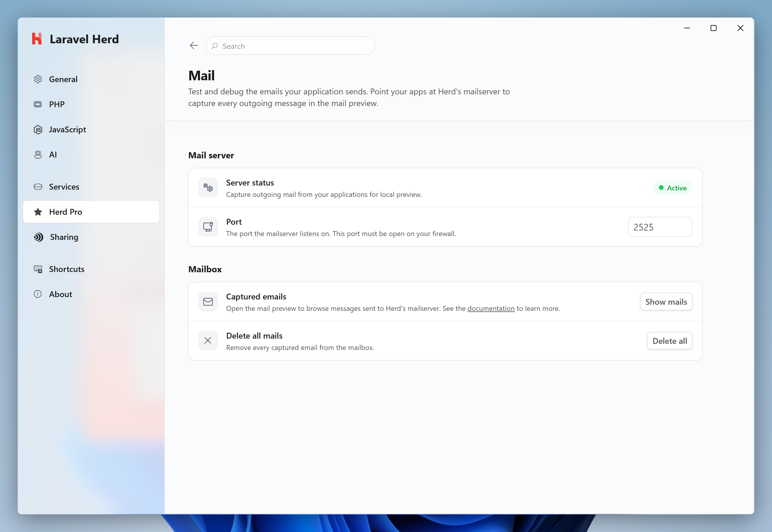Click the Herd Pro star icon
Screen dimensions: 772x532
click(x=38, y=212)
